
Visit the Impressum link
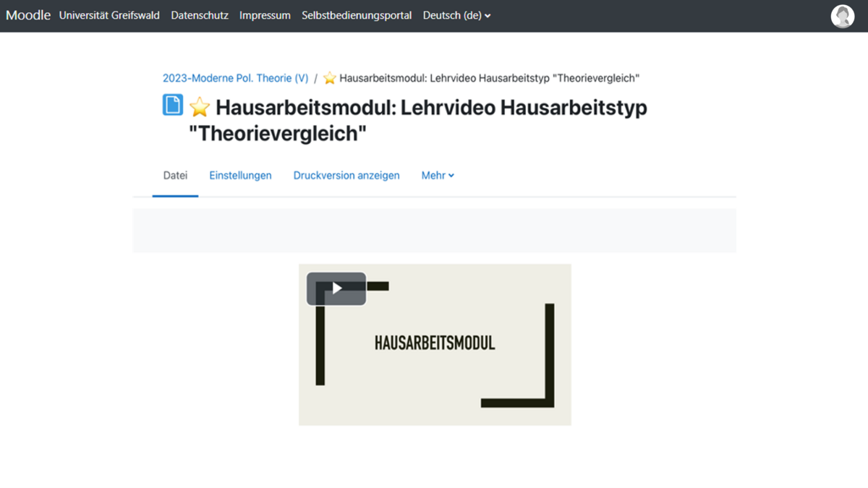(x=265, y=15)
